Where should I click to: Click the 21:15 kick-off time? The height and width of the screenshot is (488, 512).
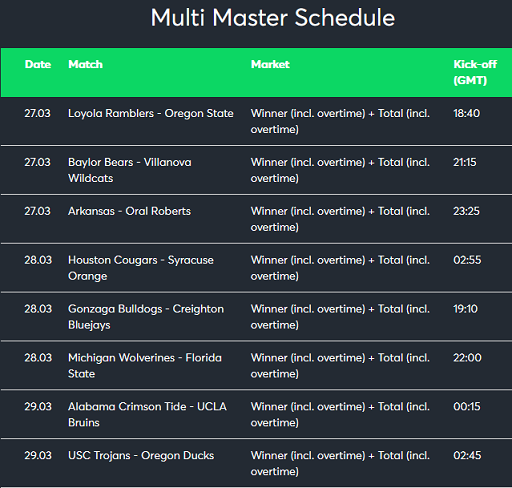pos(465,162)
